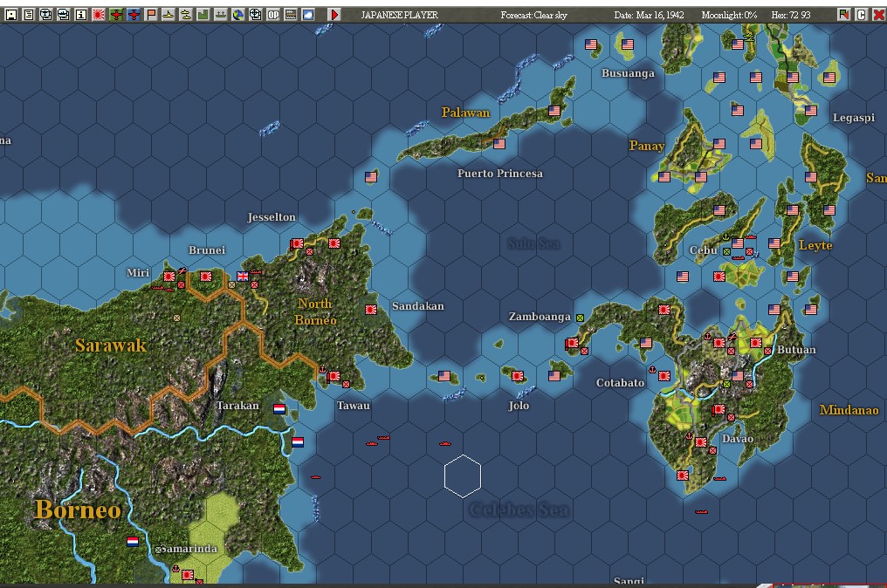Click the 'Cebu' city label
Viewport: 887px width, 588px height.
tap(703, 250)
